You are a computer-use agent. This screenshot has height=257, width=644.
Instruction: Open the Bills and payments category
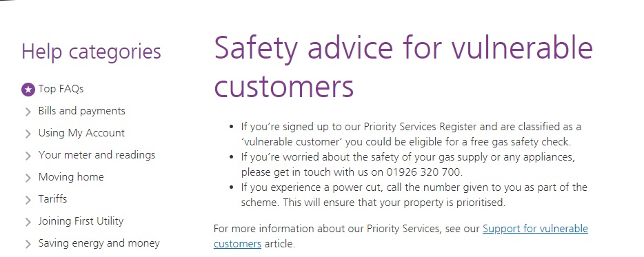[x=82, y=111]
